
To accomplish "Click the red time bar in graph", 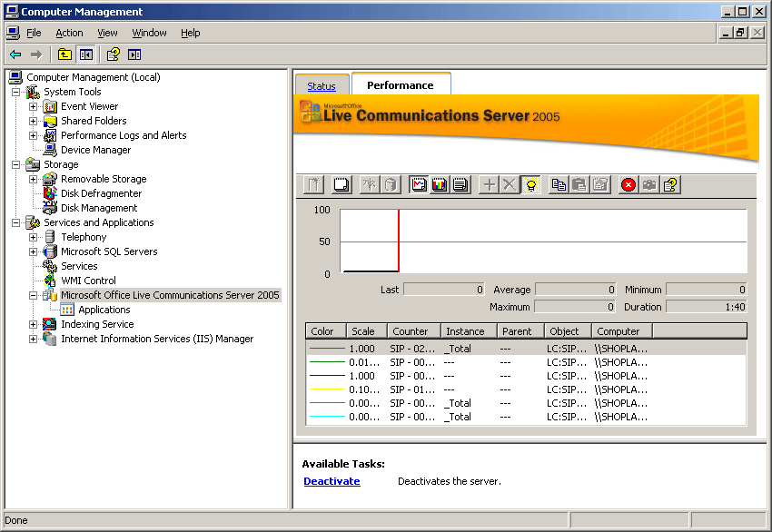I will pos(399,241).
